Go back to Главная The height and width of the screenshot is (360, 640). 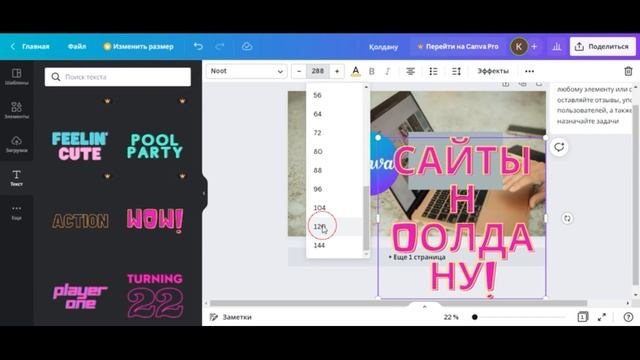pos(30,47)
